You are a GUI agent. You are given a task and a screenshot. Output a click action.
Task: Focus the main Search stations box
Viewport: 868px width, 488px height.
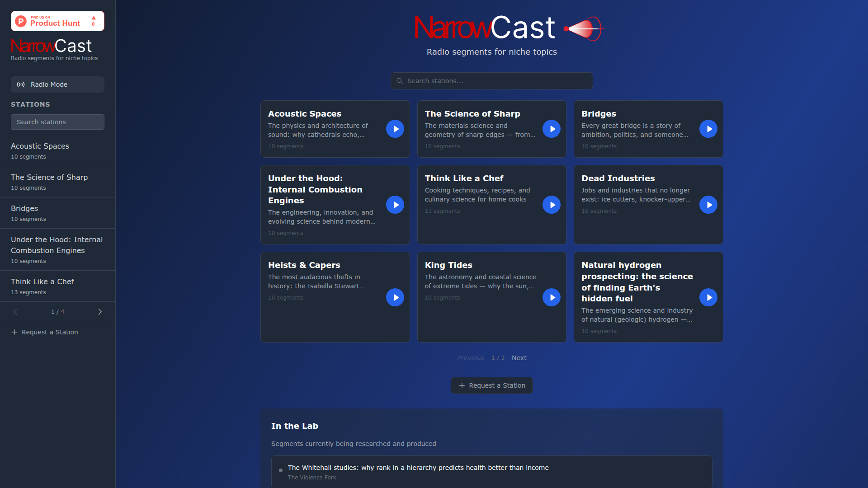point(491,81)
